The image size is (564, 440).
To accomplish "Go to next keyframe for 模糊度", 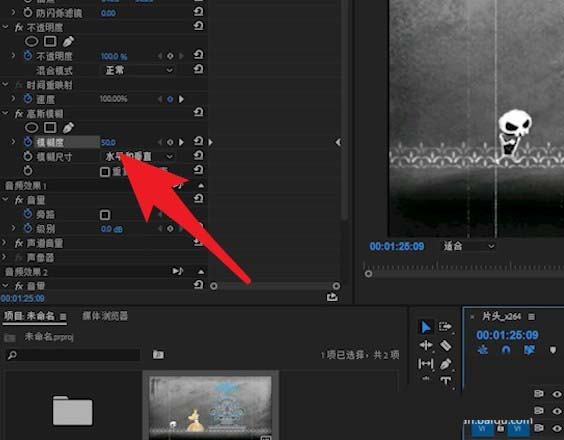I will (x=181, y=142).
